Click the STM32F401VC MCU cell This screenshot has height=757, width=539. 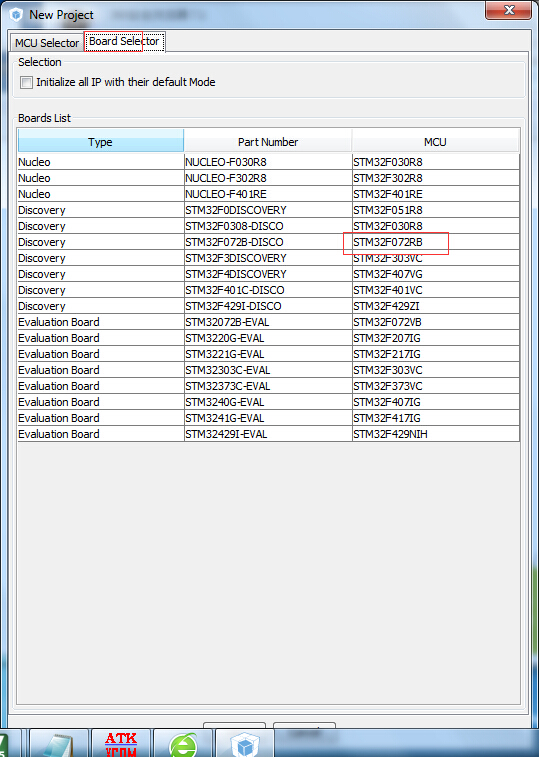(436, 290)
